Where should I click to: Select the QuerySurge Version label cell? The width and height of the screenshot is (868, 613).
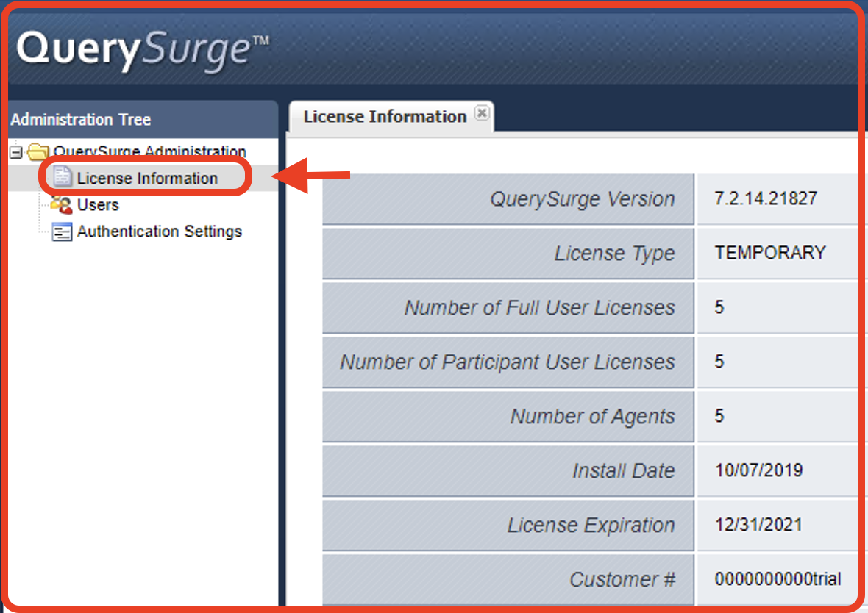click(508, 199)
